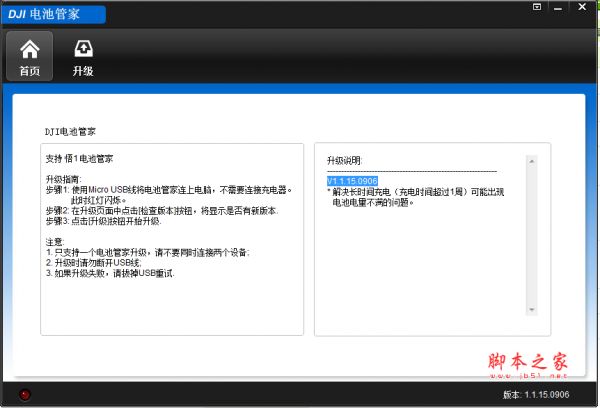Switch to the 升级 upgrade page icon
600x408 pixels.
82,56
